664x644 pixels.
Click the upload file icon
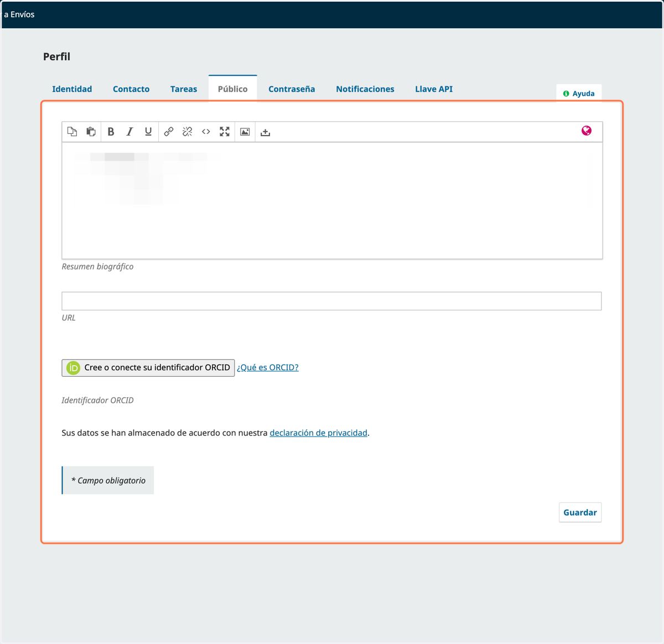tap(266, 132)
